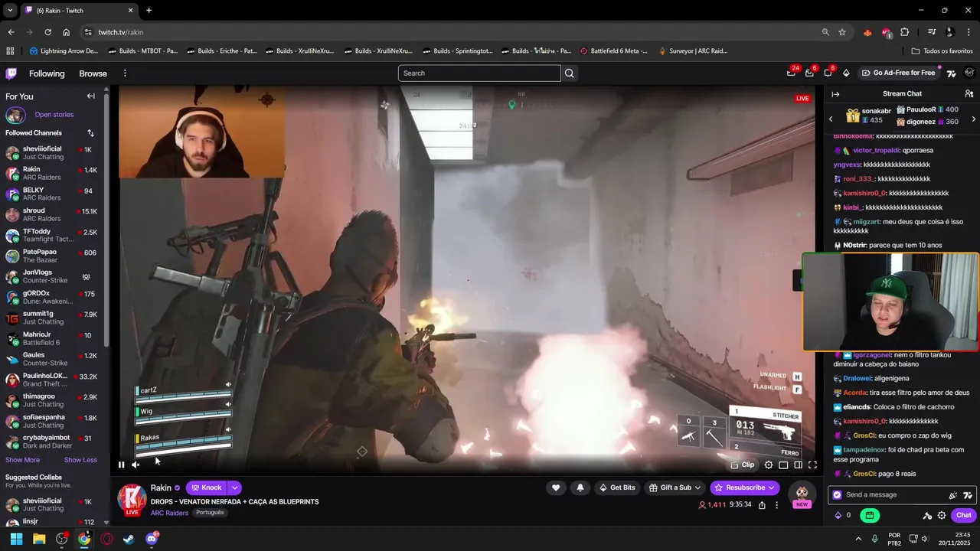The width and height of the screenshot is (980, 551).
Task: Click Show Less in followed channels
Action: click(80, 460)
